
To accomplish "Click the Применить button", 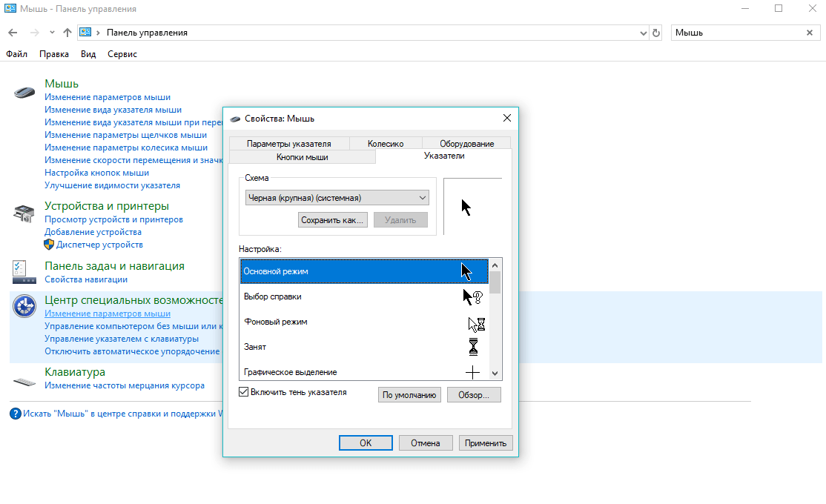I will tap(486, 443).
